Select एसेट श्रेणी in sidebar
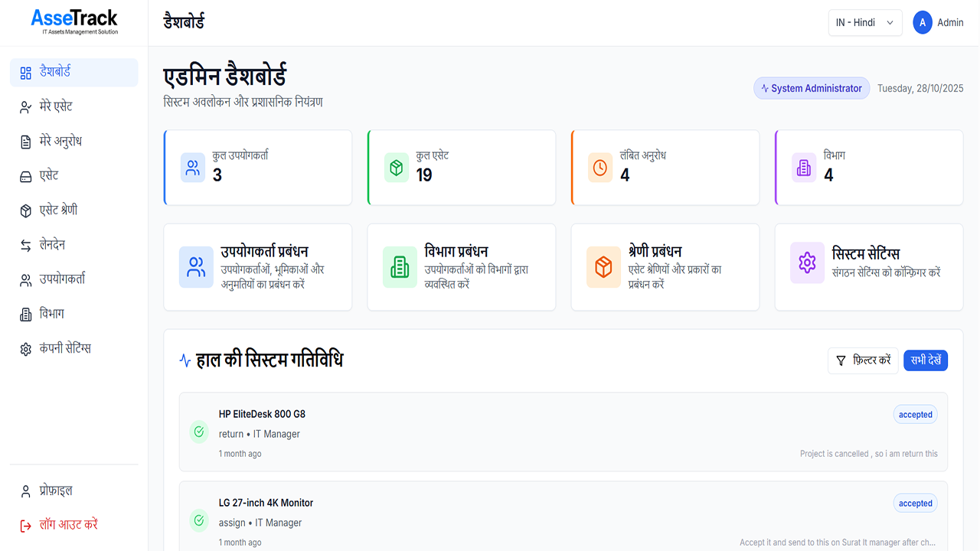The width and height of the screenshot is (980, 551). tap(58, 210)
